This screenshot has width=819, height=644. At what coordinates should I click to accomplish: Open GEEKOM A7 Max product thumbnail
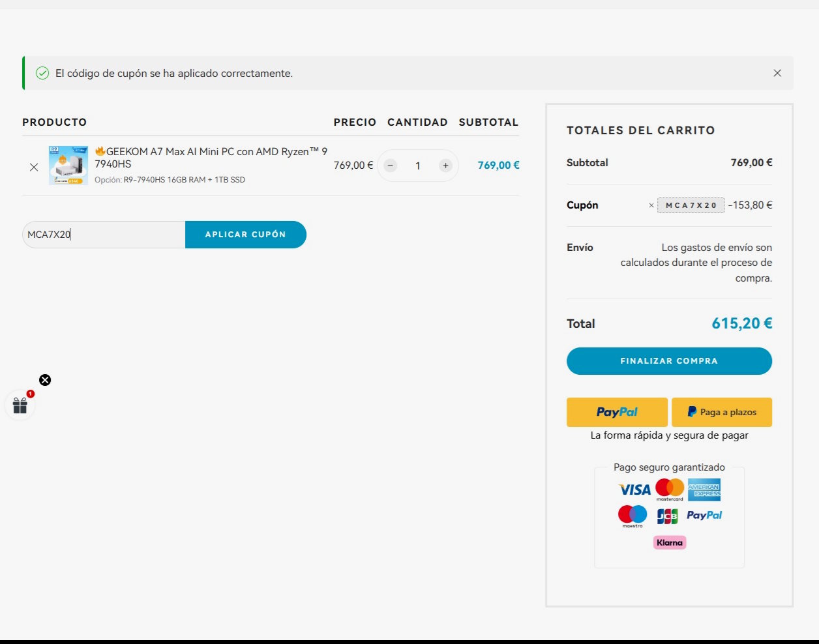pos(68,165)
